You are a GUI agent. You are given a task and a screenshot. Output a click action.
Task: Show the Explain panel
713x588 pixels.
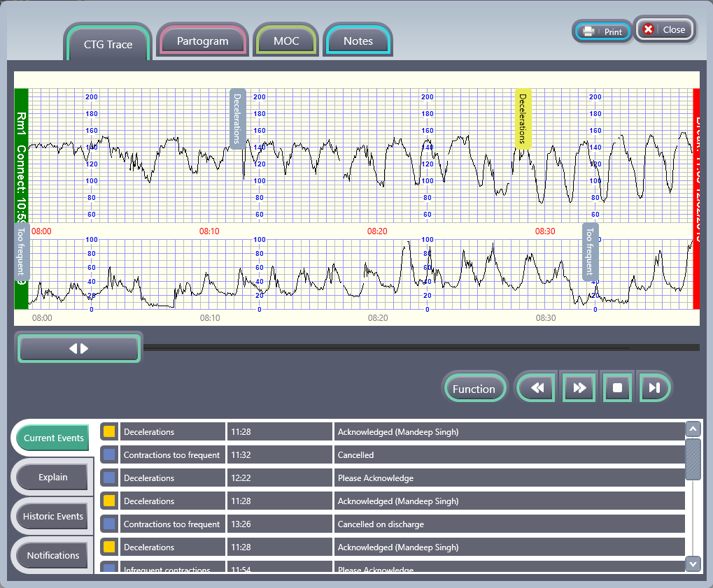click(53, 477)
